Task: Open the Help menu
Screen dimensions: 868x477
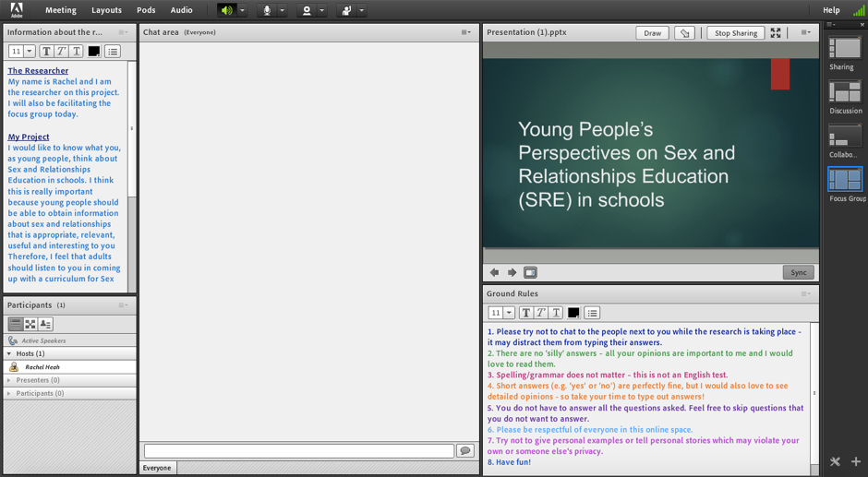Action: click(x=831, y=10)
